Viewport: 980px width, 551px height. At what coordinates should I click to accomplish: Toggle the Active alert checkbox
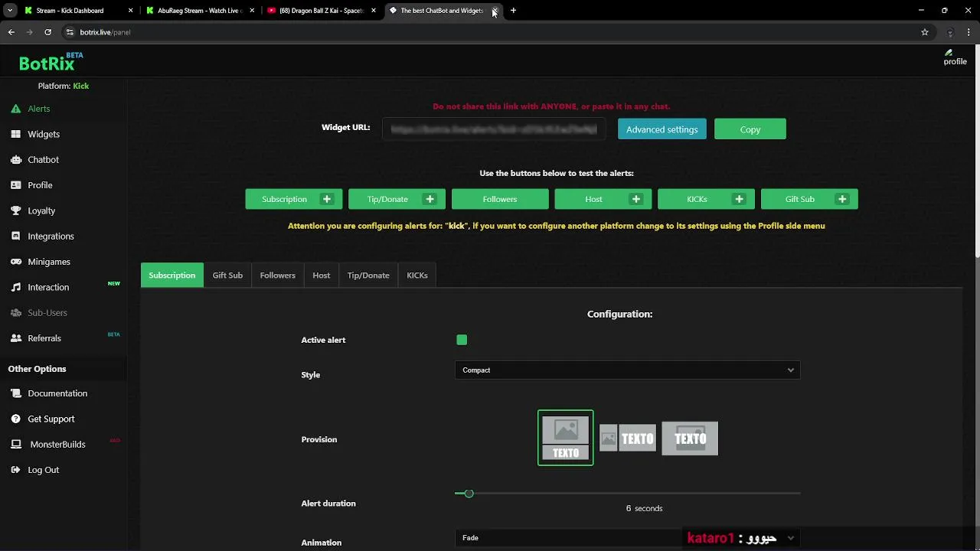462,340
